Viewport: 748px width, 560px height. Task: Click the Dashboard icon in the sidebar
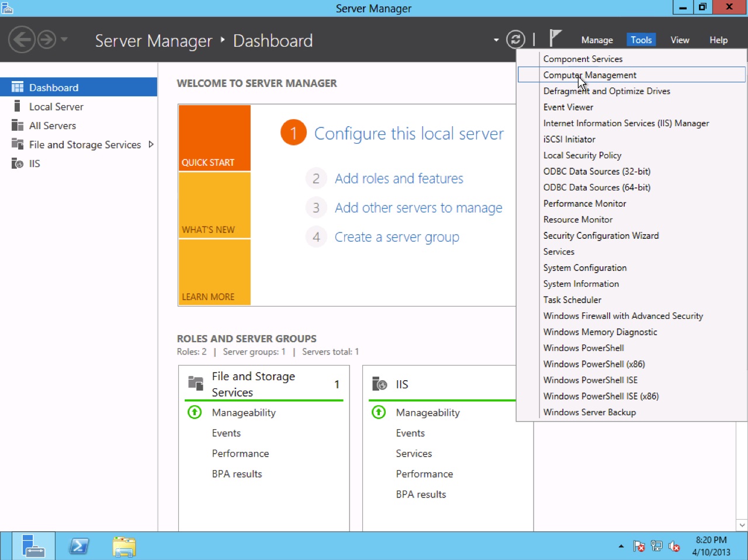pyautogui.click(x=16, y=87)
